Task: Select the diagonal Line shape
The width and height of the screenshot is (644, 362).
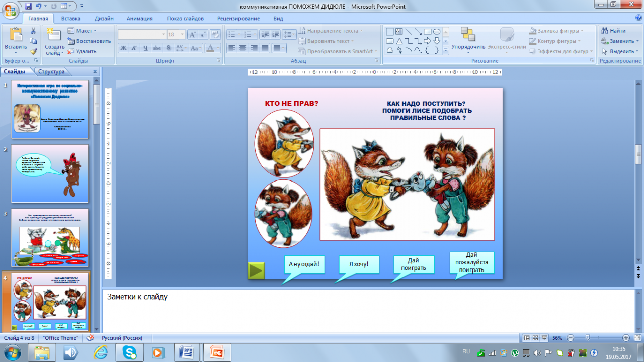Action: tap(409, 31)
